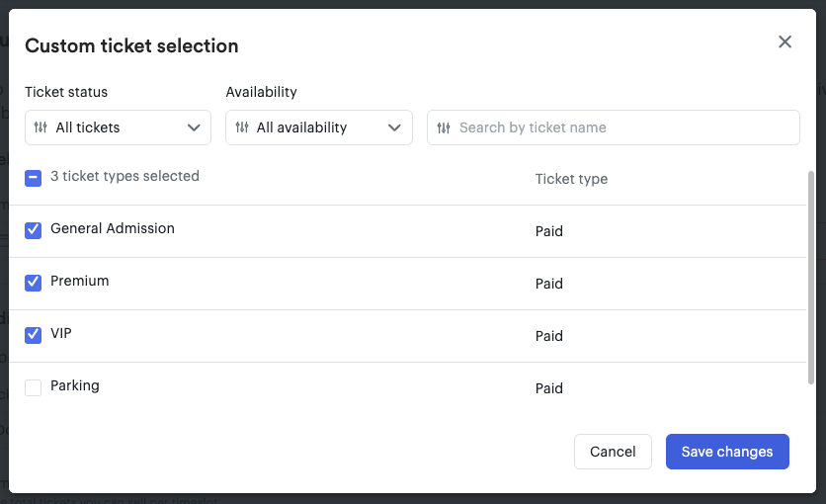This screenshot has width=826, height=504.
Task: Close the Custom ticket selection dialog
Action: [785, 42]
